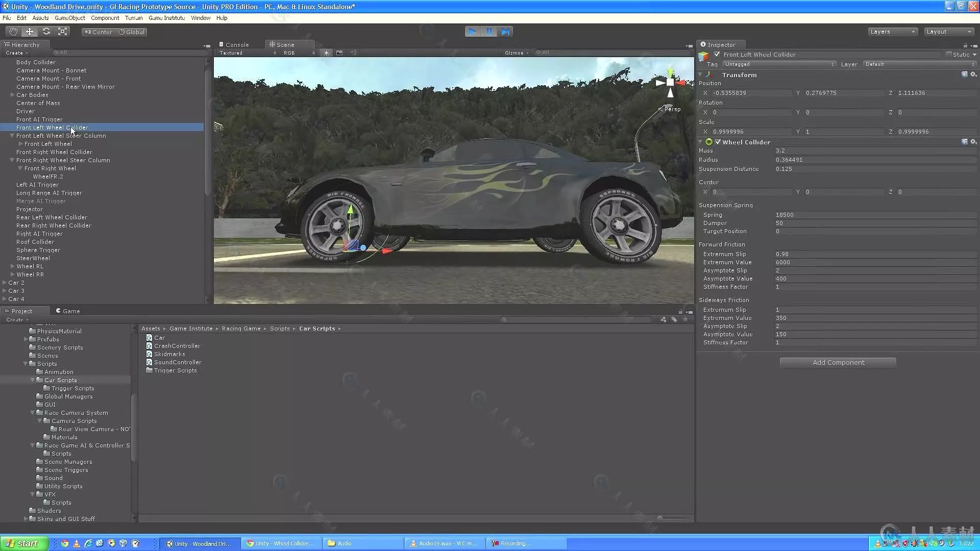The image size is (980, 551).
Task: Open the Layer dropdown showing Default
Action: [919, 64]
